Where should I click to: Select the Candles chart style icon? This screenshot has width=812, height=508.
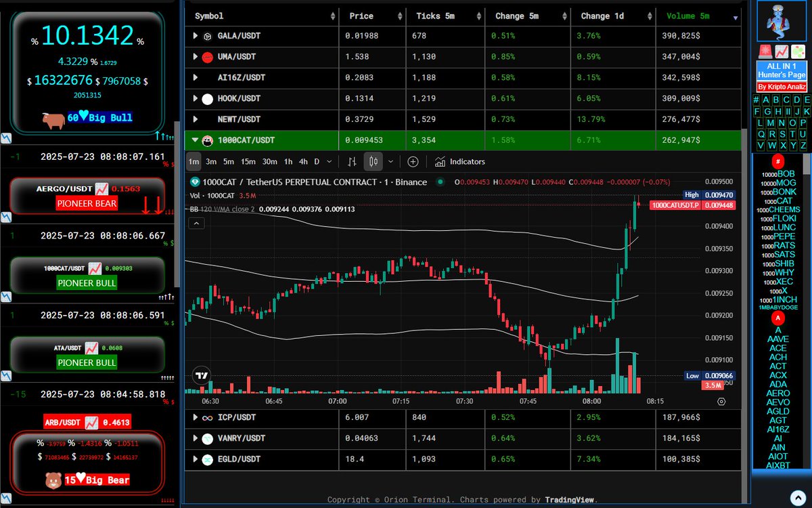tap(374, 162)
